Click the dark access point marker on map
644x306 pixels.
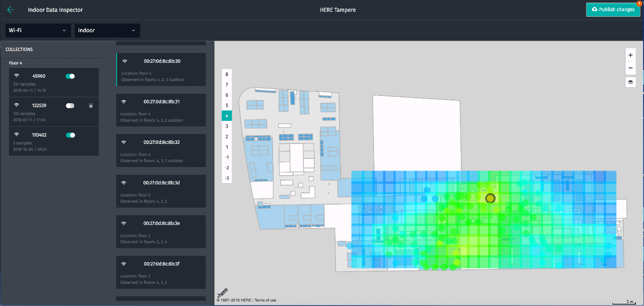coord(490,198)
